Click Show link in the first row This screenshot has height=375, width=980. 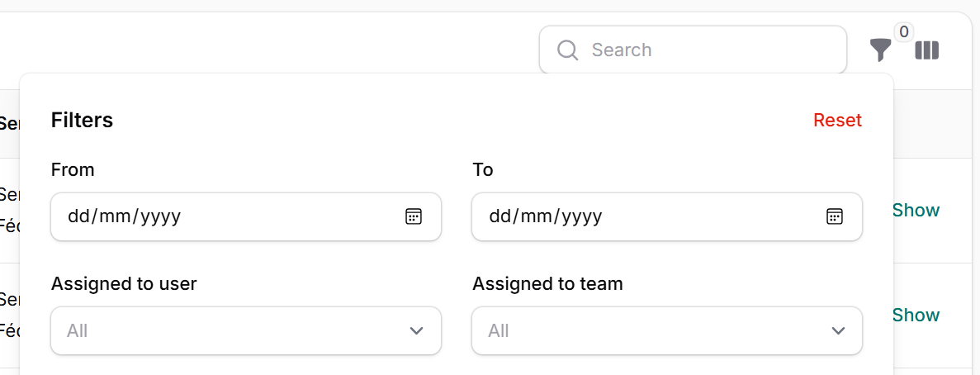[916, 211]
